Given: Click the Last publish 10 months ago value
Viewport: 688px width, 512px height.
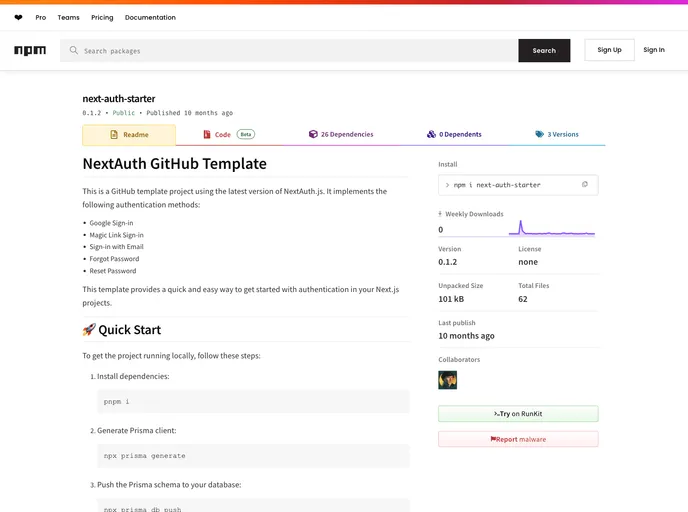Looking at the screenshot, I should click(466, 336).
